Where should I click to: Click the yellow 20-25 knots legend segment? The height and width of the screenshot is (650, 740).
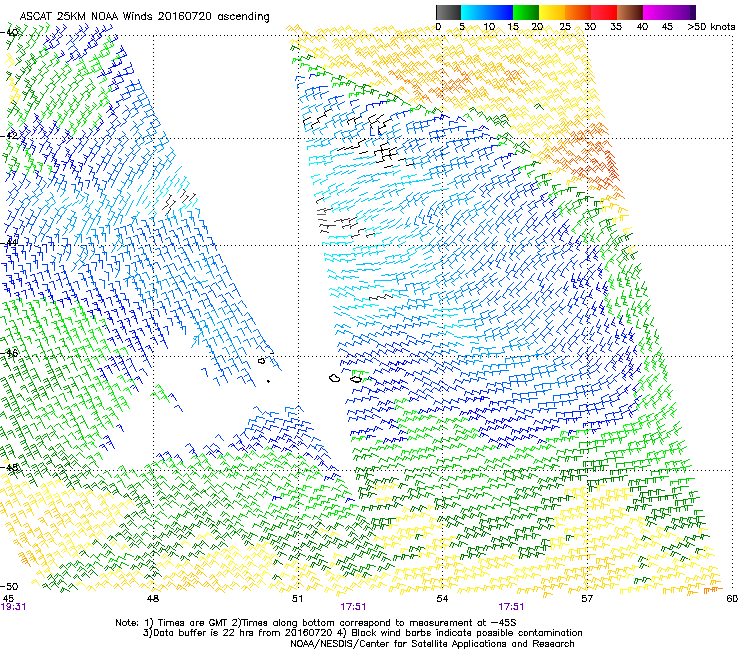552,12
